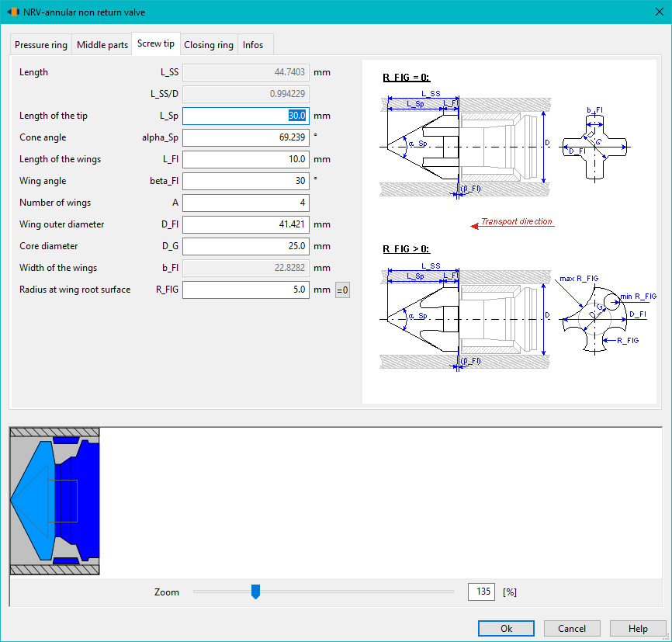Image resolution: width=672 pixels, height=642 pixels.
Task: Click the Cone angle alpha_Sp field
Action: (245, 137)
